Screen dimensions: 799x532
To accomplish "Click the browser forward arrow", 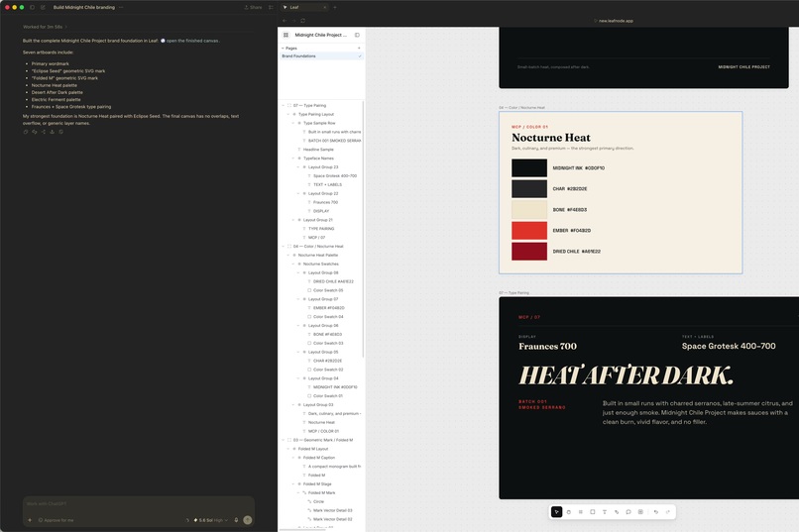I will point(293,21).
